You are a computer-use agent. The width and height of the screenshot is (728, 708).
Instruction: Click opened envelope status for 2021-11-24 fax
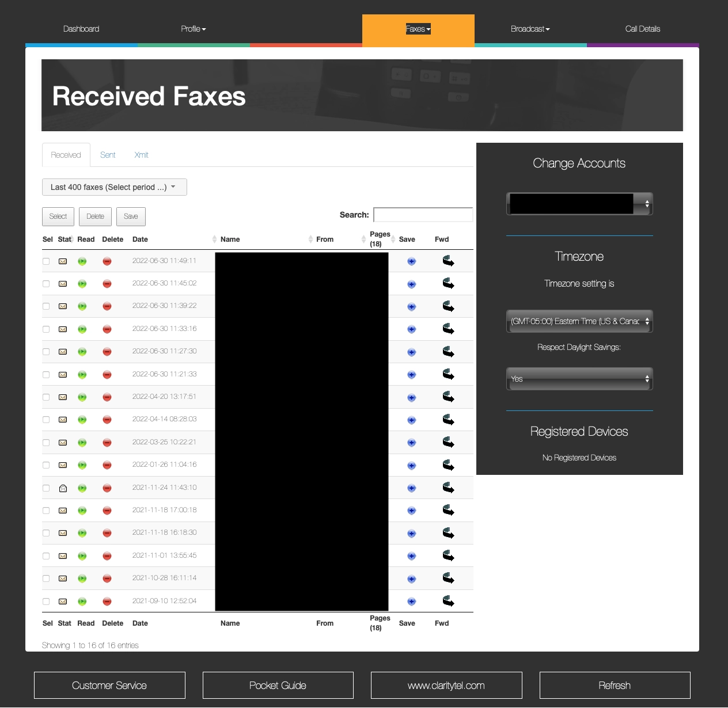(x=63, y=488)
